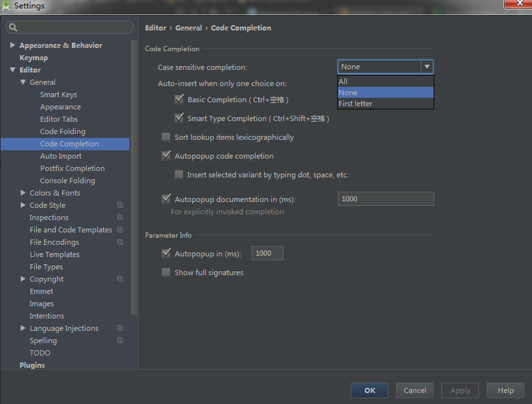Toggle Parameter Info Autopopup in (ms) checkbox
Screen dimensions: 532x404
pyautogui.click(x=166, y=253)
